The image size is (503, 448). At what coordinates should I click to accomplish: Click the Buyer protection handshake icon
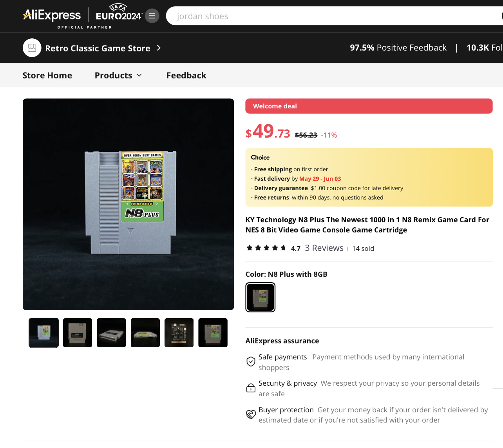[251, 414]
